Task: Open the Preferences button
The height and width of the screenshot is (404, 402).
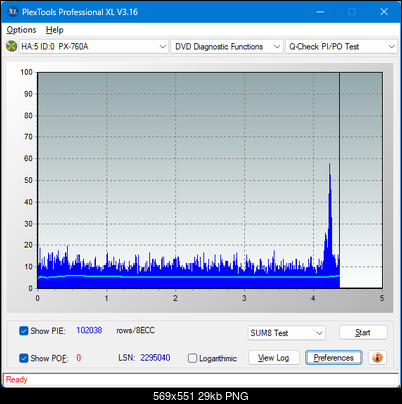Action: 334,358
